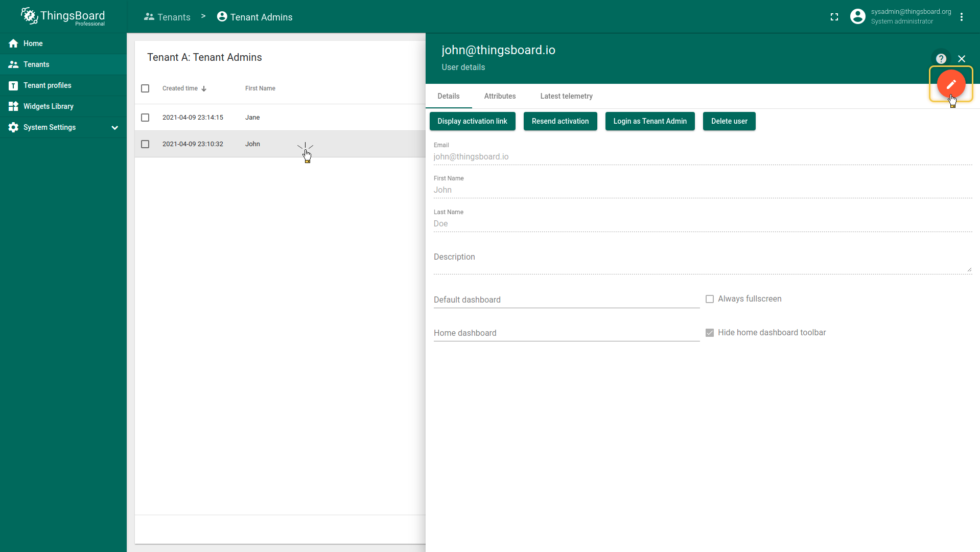Check the Jane row checkbox

(x=145, y=118)
